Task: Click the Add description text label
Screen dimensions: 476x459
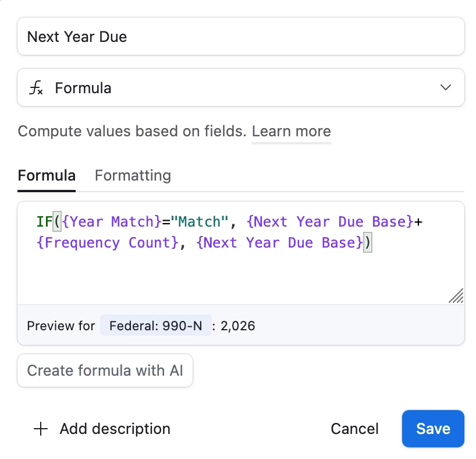Action: pyautogui.click(x=115, y=429)
